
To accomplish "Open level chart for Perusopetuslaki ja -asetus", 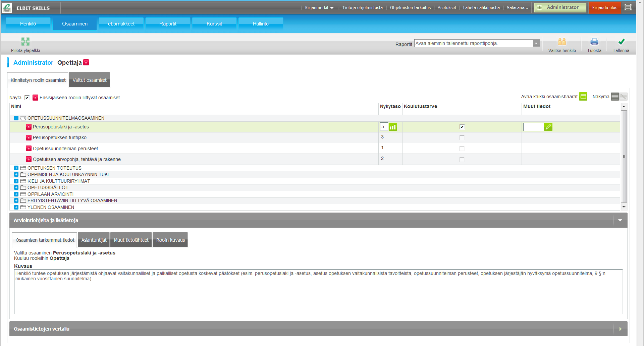I will click(x=393, y=127).
